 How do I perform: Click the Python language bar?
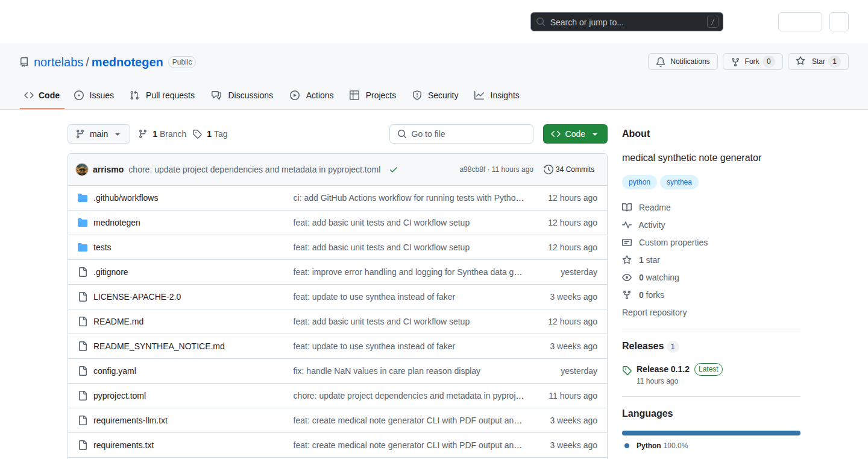click(x=711, y=433)
